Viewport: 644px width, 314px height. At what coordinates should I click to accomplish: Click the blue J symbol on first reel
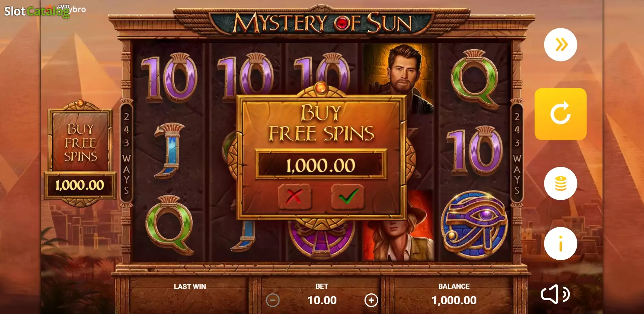[x=170, y=150]
